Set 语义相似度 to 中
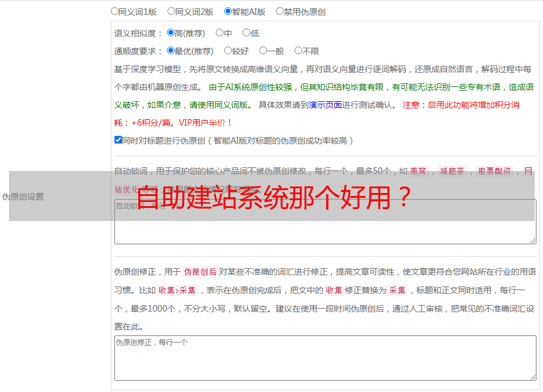 coord(219,33)
